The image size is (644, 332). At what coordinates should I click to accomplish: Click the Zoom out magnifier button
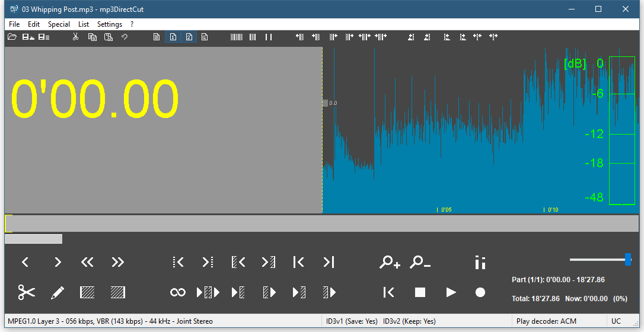[420, 262]
